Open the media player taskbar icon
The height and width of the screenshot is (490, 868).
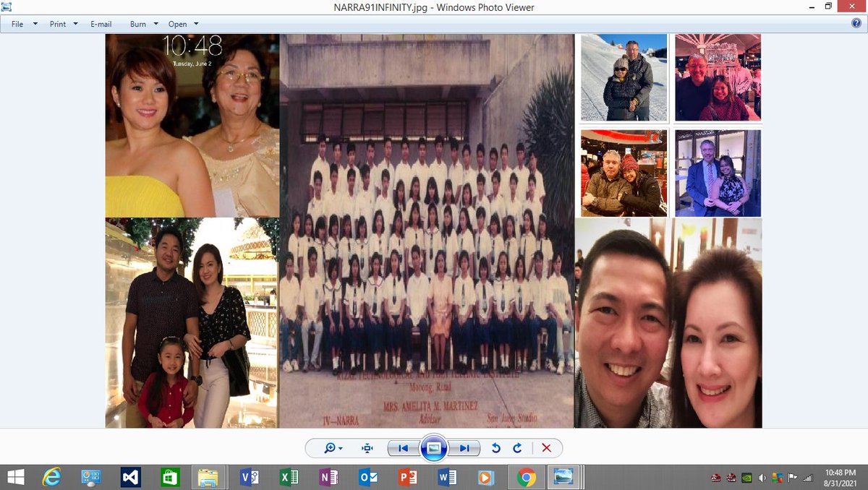tap(486, 477)
